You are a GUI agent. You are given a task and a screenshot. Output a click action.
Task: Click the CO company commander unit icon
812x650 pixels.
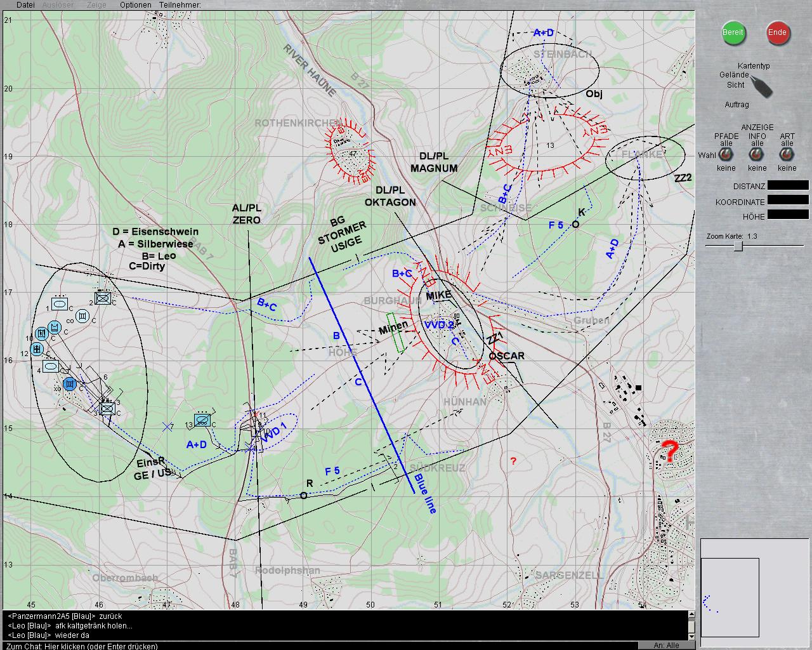(x=82, y=316)
